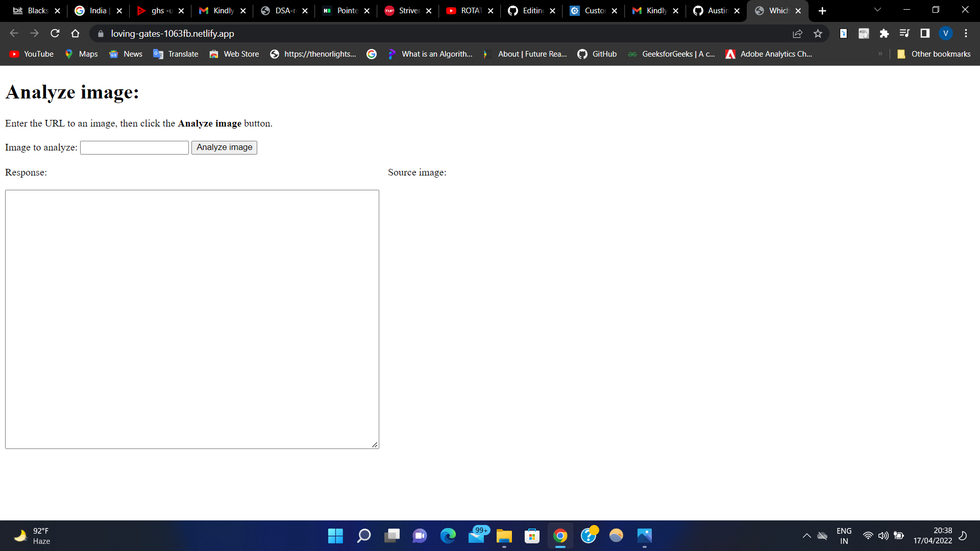Bookmark this page with star icon
980x551 pixels.
click(818, 34)
